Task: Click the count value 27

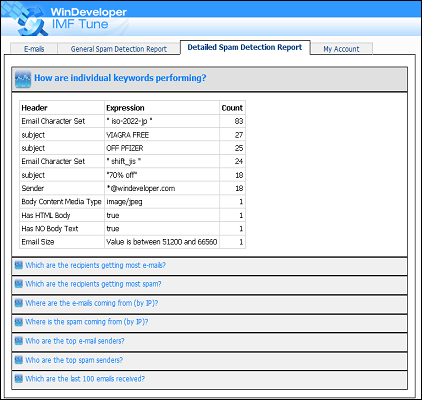Action: tap(232, 135)
